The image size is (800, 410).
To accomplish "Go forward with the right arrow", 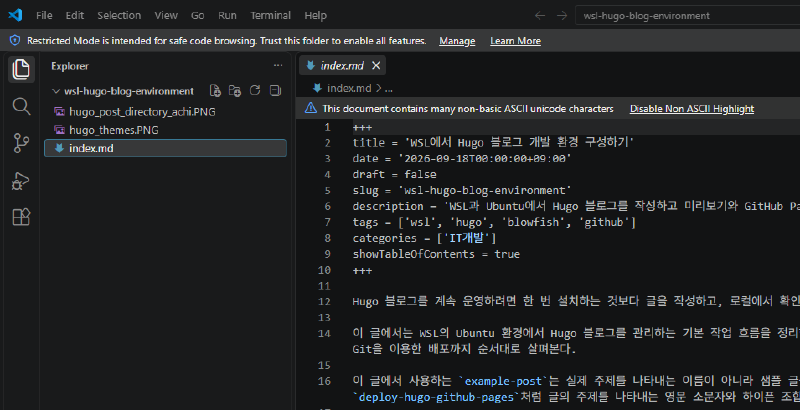I will pos(562,15).
